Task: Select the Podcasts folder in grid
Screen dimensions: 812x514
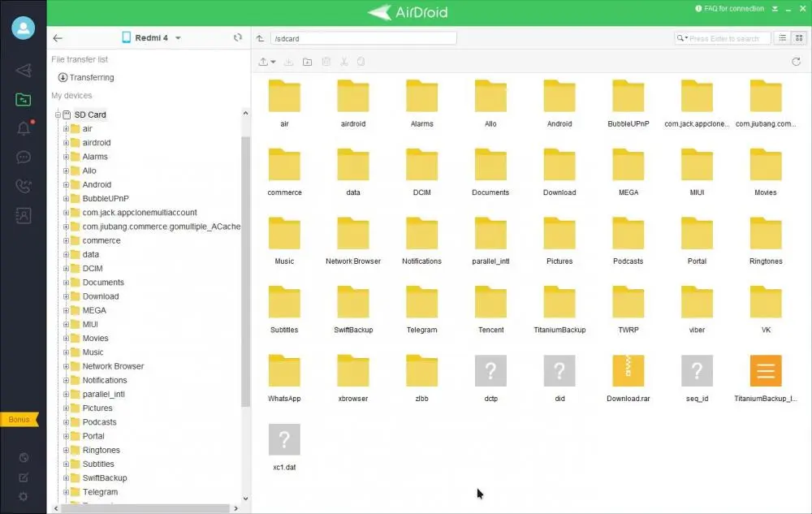Action: click(x=628, y=233)
